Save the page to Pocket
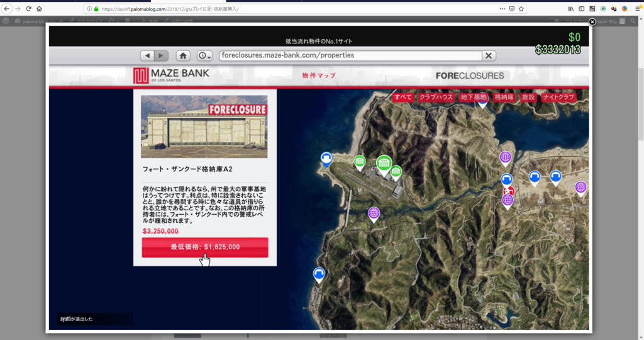The image size is (644, 340). point(512,9)
